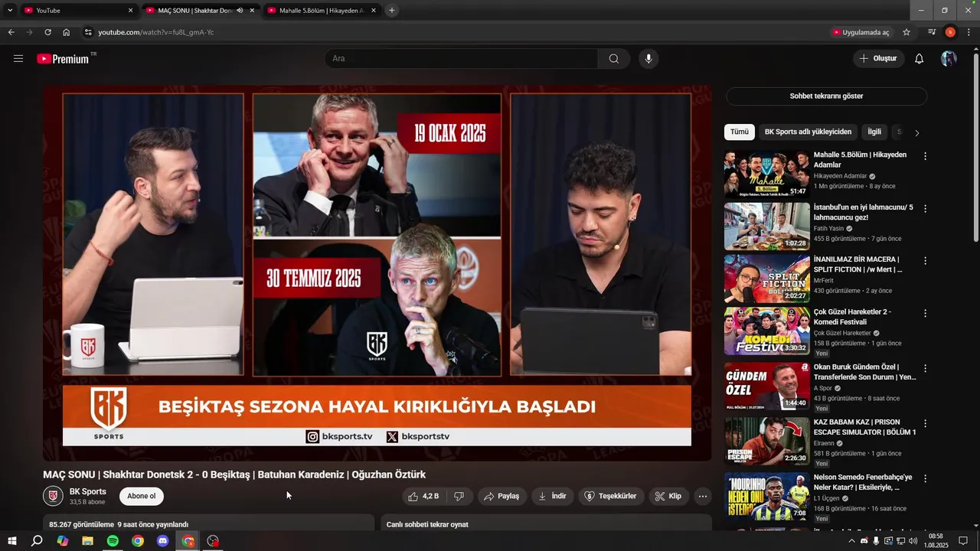The height and width of the screenshot is (551, 980).
Task: Open Chrome profile avatar in toolbar
Action: tap(950, 32)
